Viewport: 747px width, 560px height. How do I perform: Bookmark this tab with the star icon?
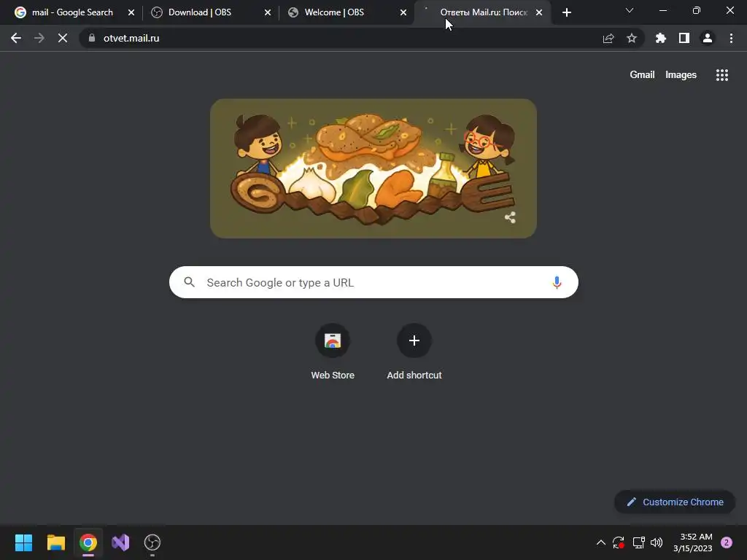(632, 38)
